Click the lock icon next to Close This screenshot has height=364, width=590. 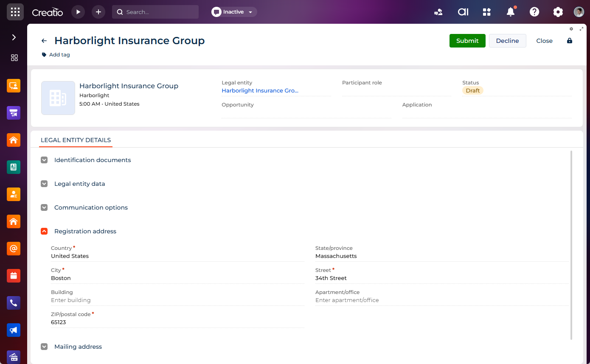[570, 41]
